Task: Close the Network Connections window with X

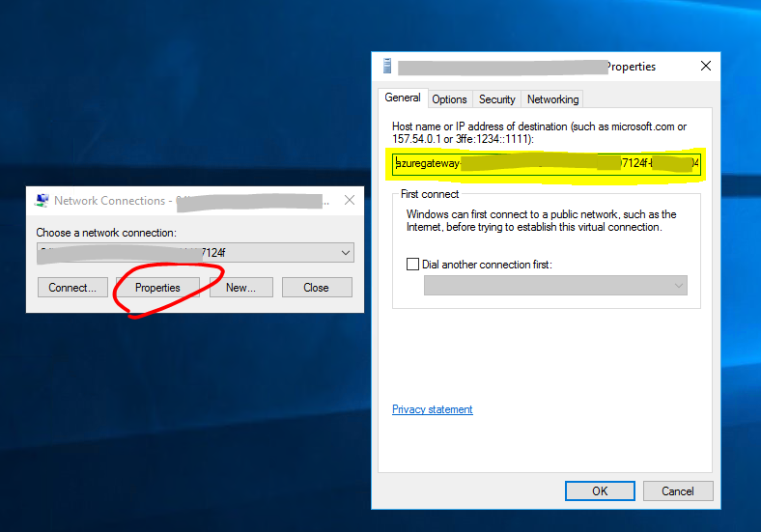Action: (x=350, y=200)
